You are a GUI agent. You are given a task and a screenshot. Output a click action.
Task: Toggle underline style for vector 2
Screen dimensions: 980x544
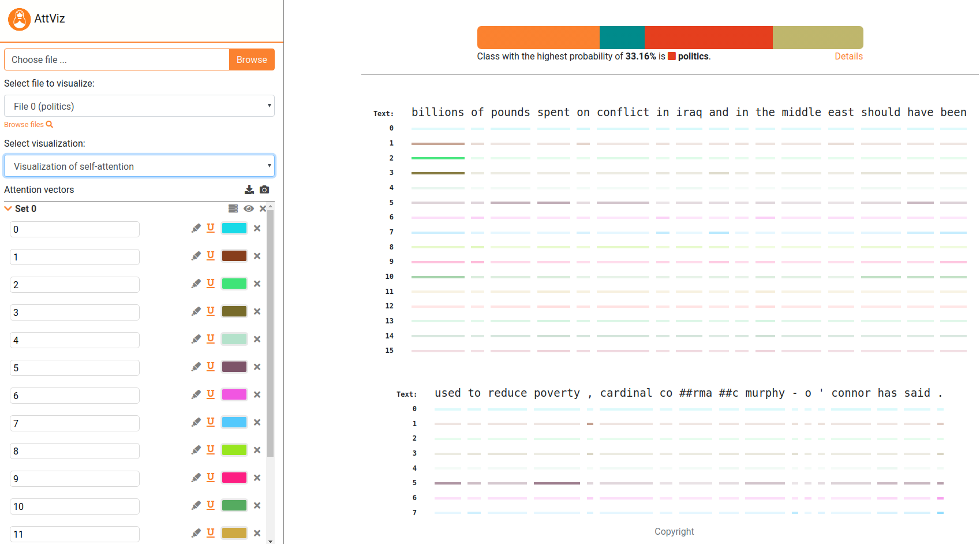[211, 283]
